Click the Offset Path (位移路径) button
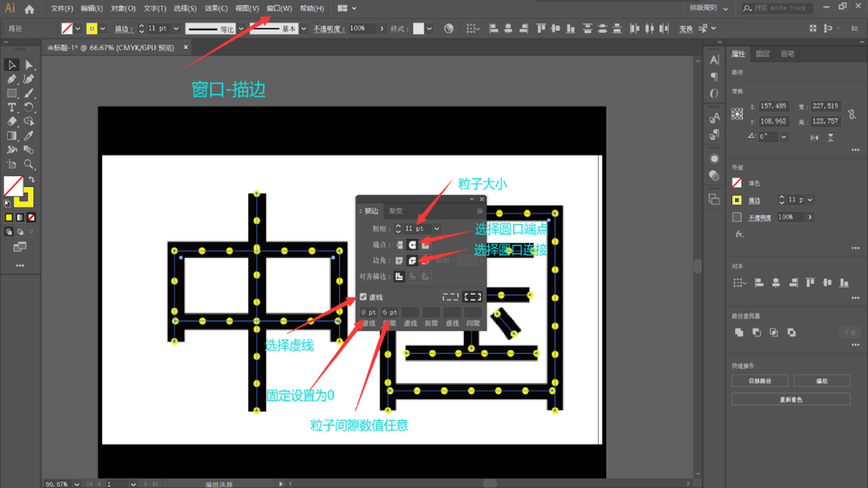The height and width of the screenshot is (488, 868). click(x=759, y=381)
